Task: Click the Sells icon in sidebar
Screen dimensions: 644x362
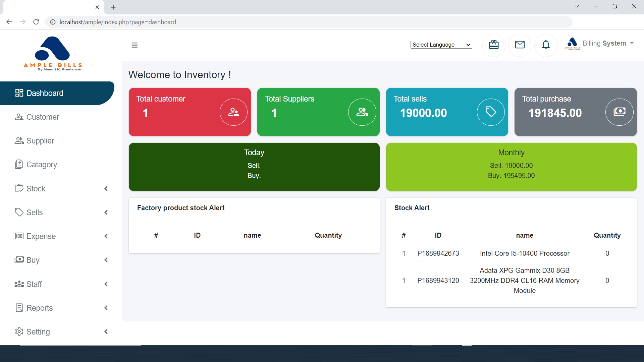Action: click(19, 212)
